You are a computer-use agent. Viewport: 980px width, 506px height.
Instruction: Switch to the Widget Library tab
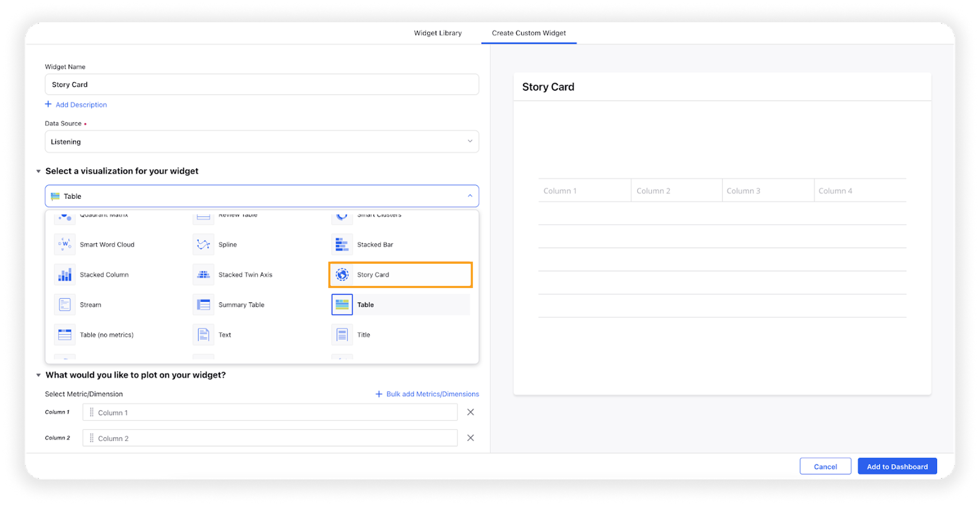438,33
